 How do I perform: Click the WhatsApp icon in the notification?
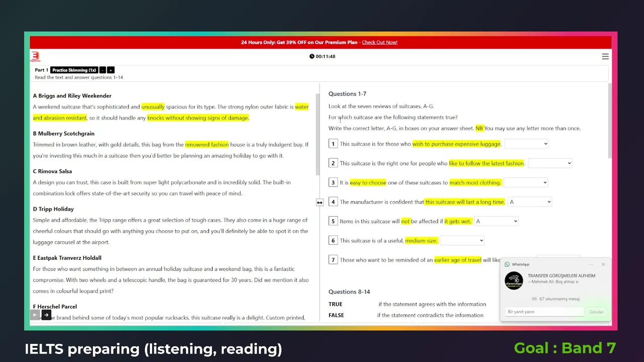click(507, 264)
